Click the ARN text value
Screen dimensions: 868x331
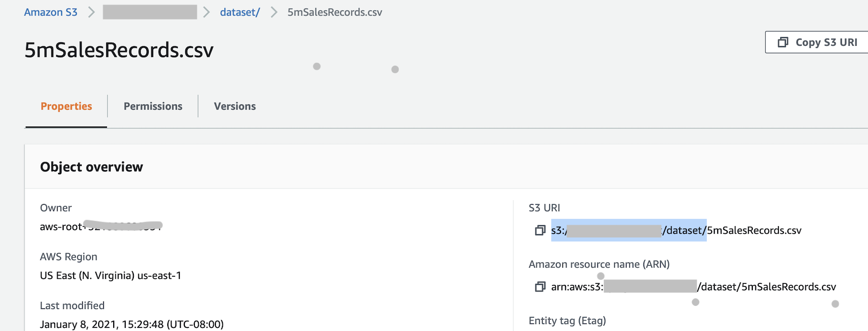(693, 287)
